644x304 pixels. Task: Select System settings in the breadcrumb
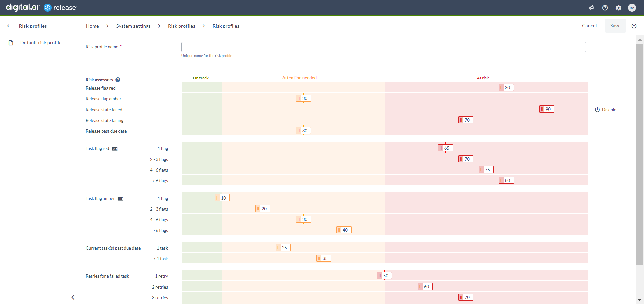133,26
